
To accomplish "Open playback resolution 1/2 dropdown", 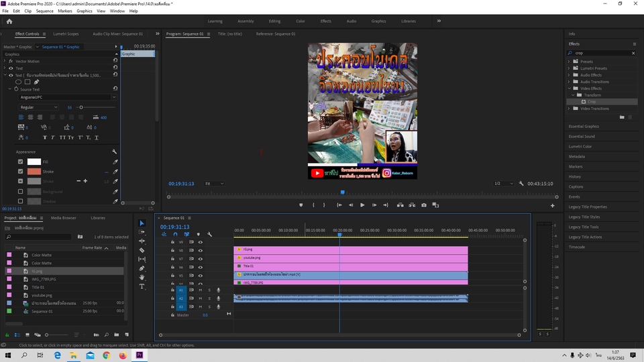I will [x=504, y=184].
